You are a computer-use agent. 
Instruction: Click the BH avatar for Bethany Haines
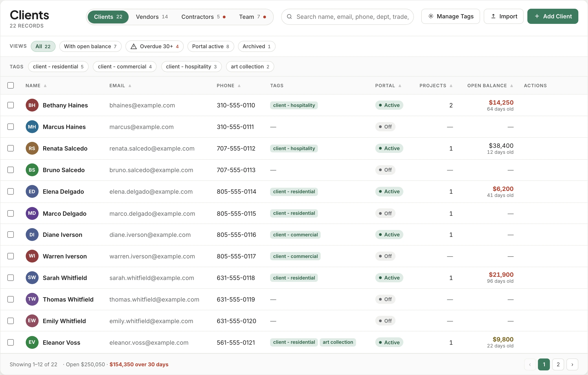tap(32, 105)
